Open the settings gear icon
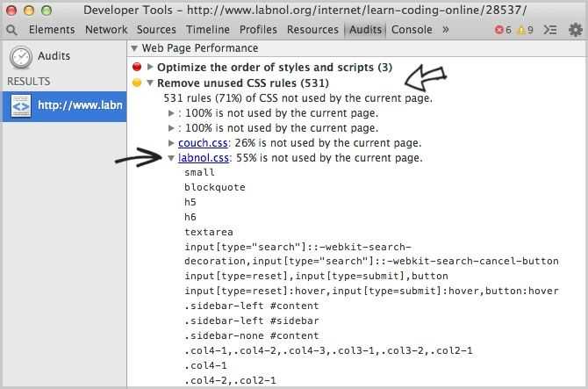The image size is (588, 389). (x=575, y=30)
